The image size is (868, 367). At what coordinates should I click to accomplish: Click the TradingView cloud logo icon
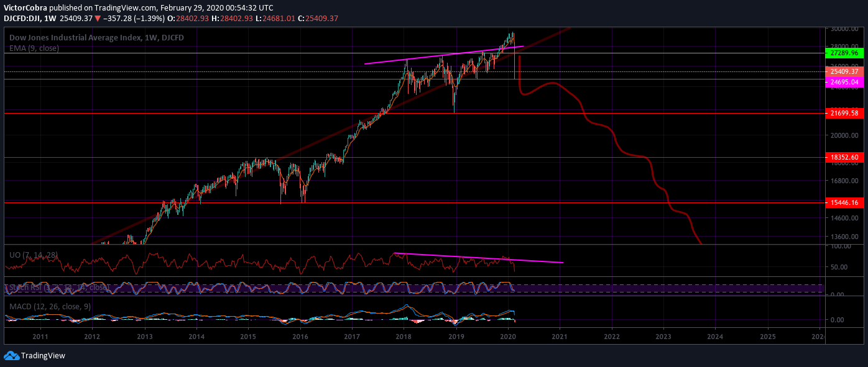(11, 356)
